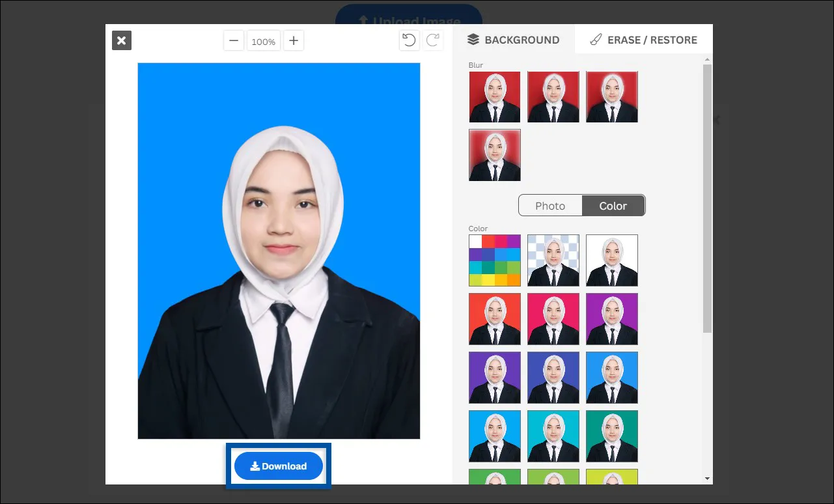Select the first blurred red background preview
The height and width of the screenshot is (504, 834).
[x=494, y=96]
